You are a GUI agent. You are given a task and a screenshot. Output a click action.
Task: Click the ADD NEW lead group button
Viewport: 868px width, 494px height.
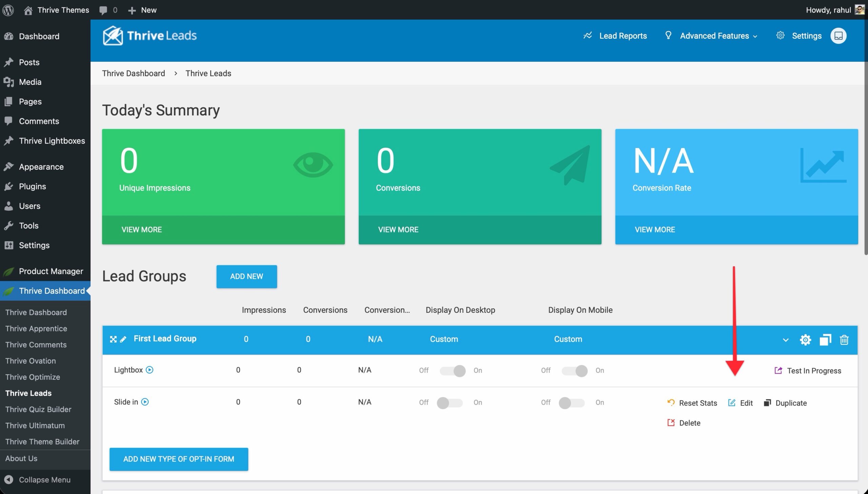246,277
